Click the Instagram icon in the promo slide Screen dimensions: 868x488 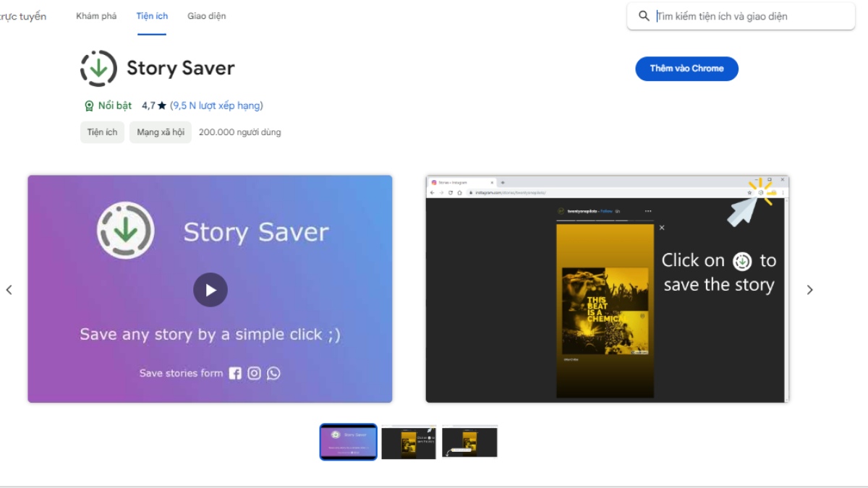point(254,373)
